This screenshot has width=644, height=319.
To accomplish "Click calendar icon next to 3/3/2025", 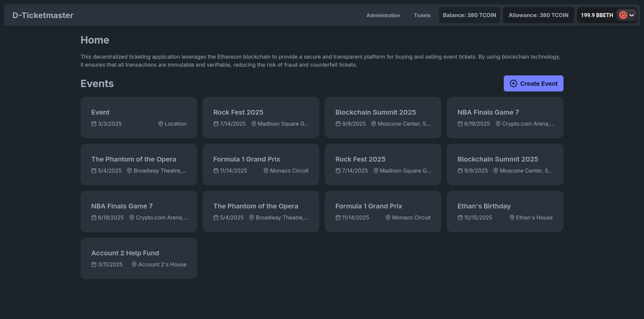I will (x=94, y=124).
